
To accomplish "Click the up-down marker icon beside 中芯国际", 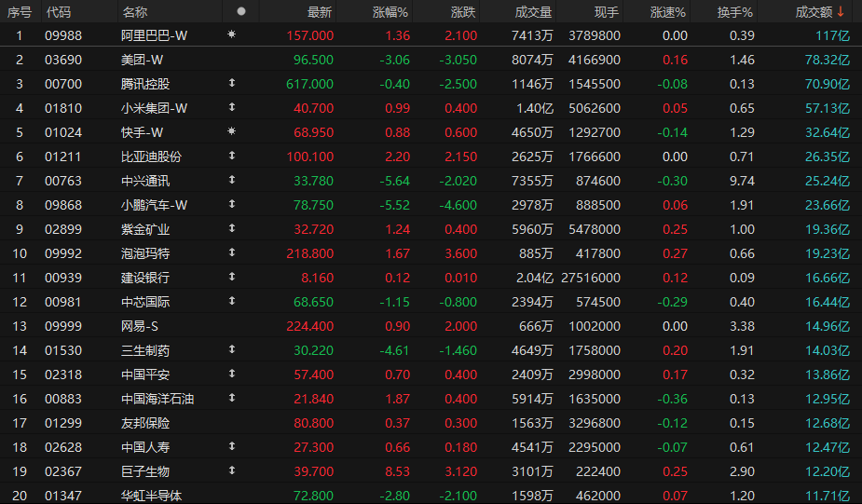I will tap(232, 300).
